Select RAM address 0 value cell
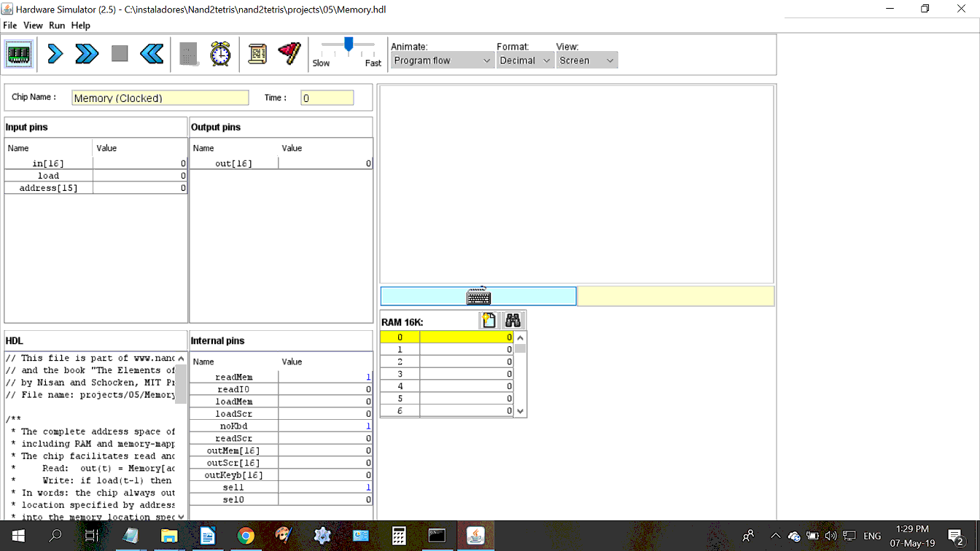This screenshot has width=980, height=551. pyautogui.click(x=467, y=337)
